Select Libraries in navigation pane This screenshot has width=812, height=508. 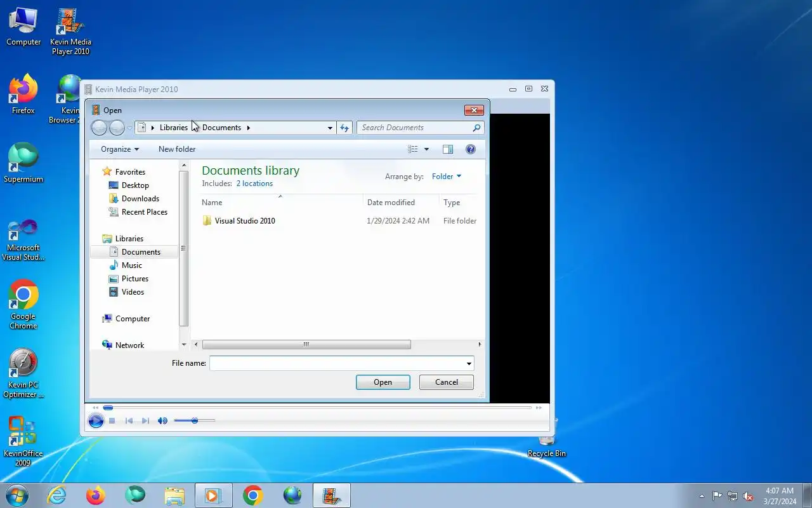point(129,239)
